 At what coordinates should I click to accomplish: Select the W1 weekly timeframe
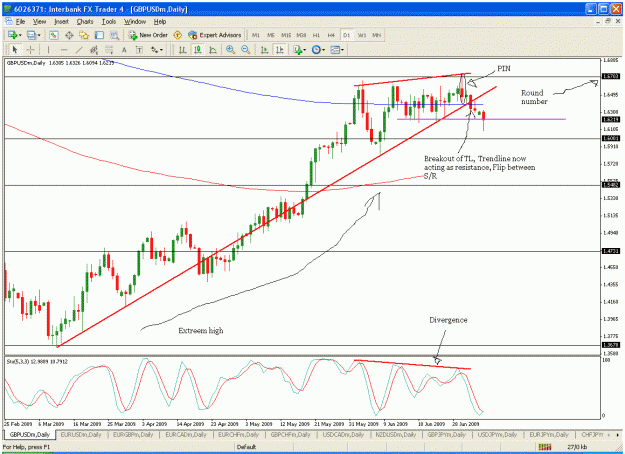pos(362,35)
